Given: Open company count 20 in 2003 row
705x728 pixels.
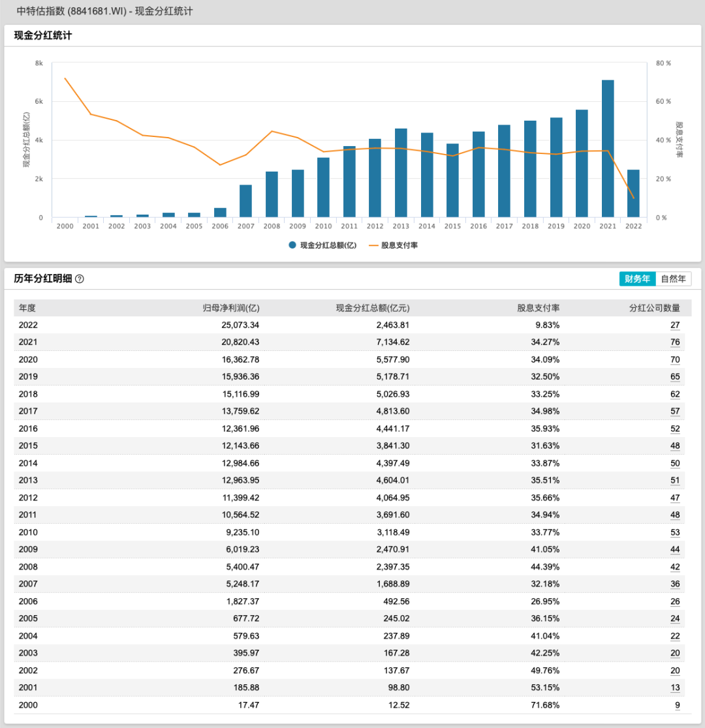Looking at the screenshot, I should coord(675,653).
